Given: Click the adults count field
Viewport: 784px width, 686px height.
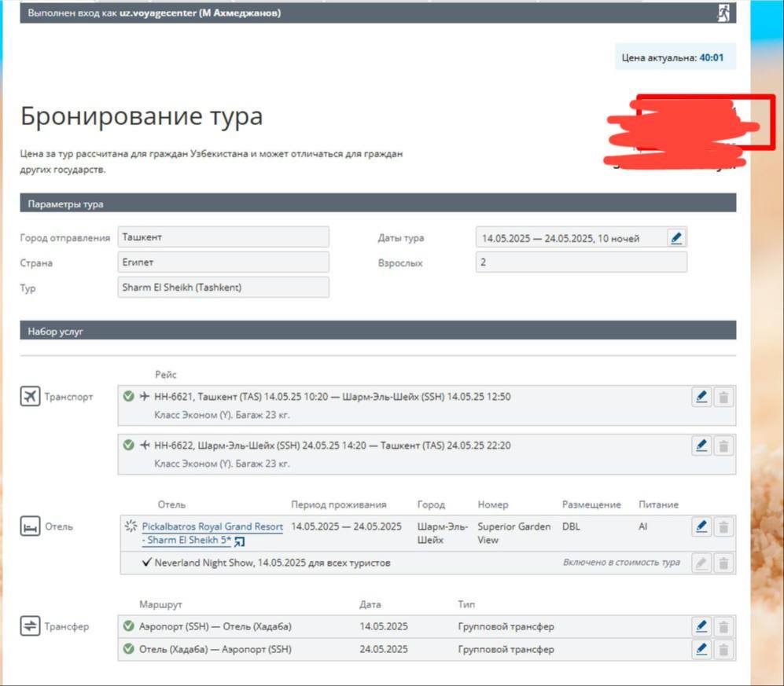Looking at the screenshot, I should pyautogui.click(x=581, y=262).
